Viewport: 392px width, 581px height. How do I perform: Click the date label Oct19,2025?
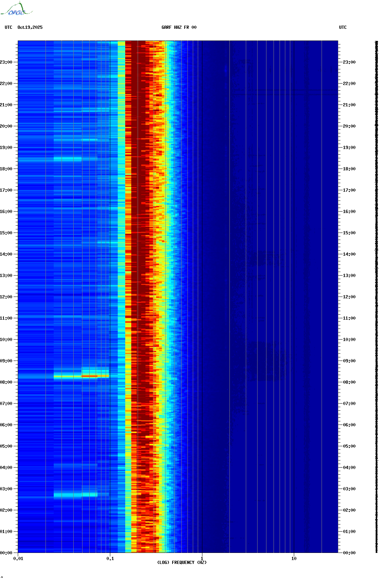tap(30, 27)
